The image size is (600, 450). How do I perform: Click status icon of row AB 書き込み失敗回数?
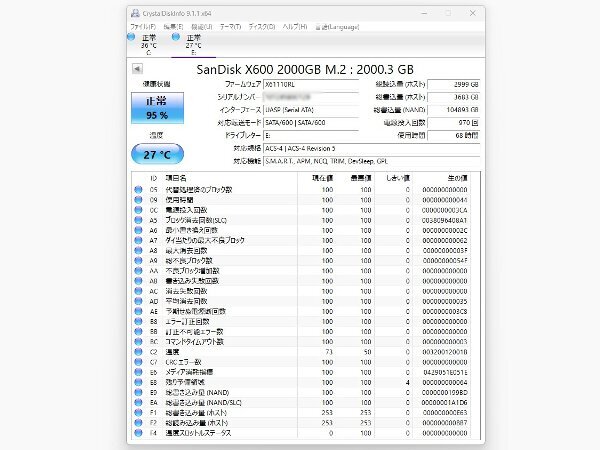click(x=138, y=281)
